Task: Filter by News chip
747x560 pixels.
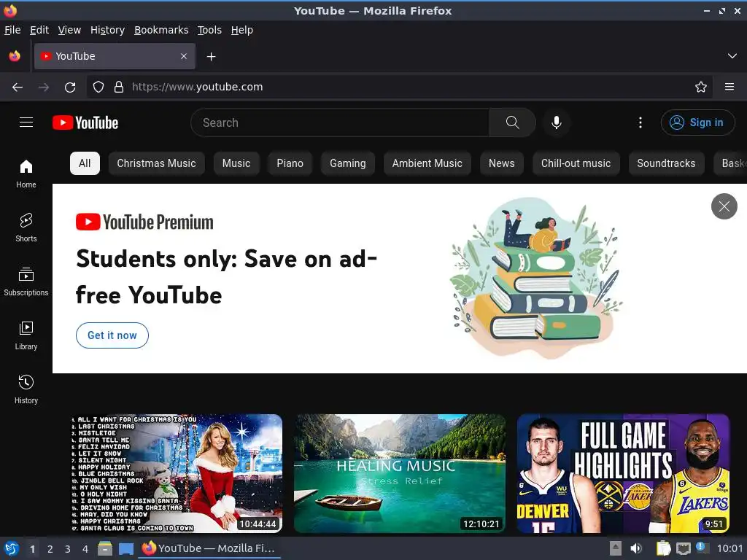Action: tap(502, 163)
